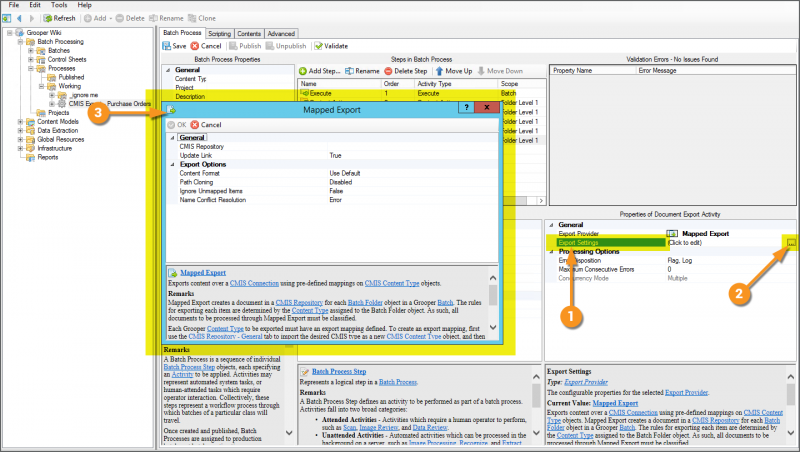Click the Delete Step red icon

click(x=387, y=71)
